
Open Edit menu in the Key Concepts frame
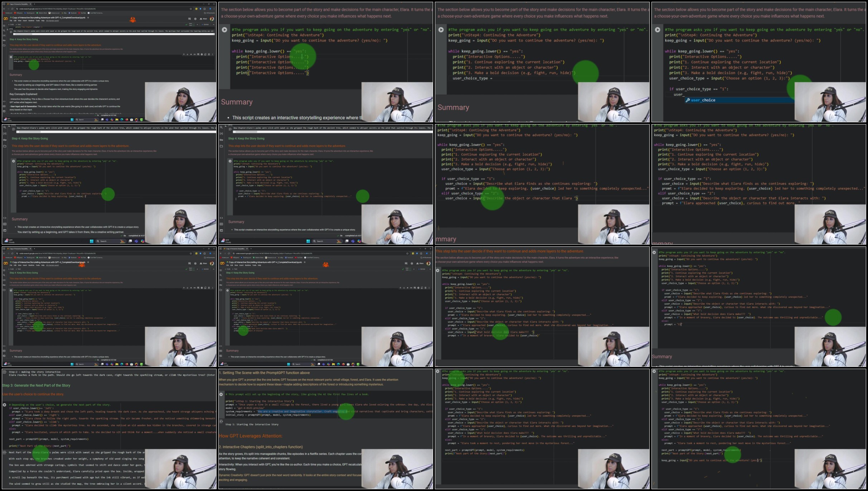(x=15, y=21)
